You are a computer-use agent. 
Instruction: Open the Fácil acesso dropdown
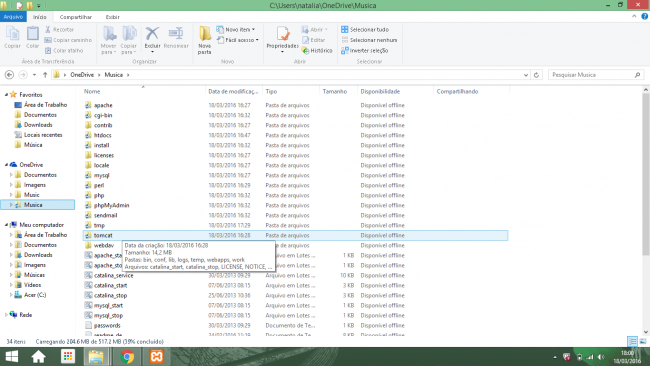[238, 40]
